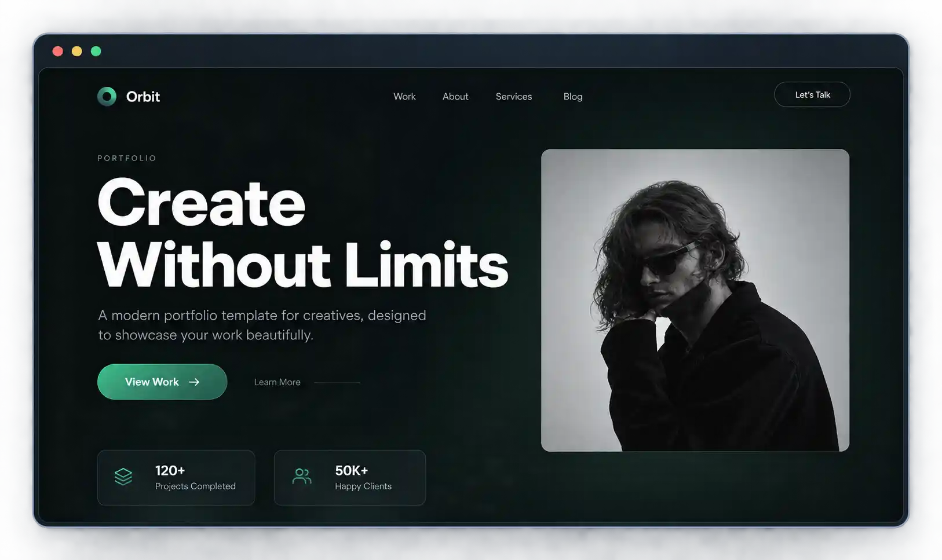Click the arrow icon inside View Work button

(194, 382)
